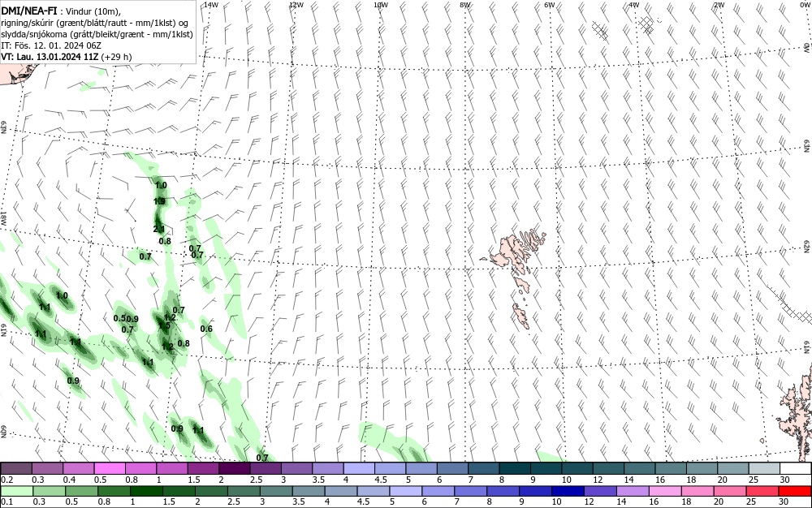
Task: Select the dark teal swatch labeled 8
Action: tap(516, 469)
